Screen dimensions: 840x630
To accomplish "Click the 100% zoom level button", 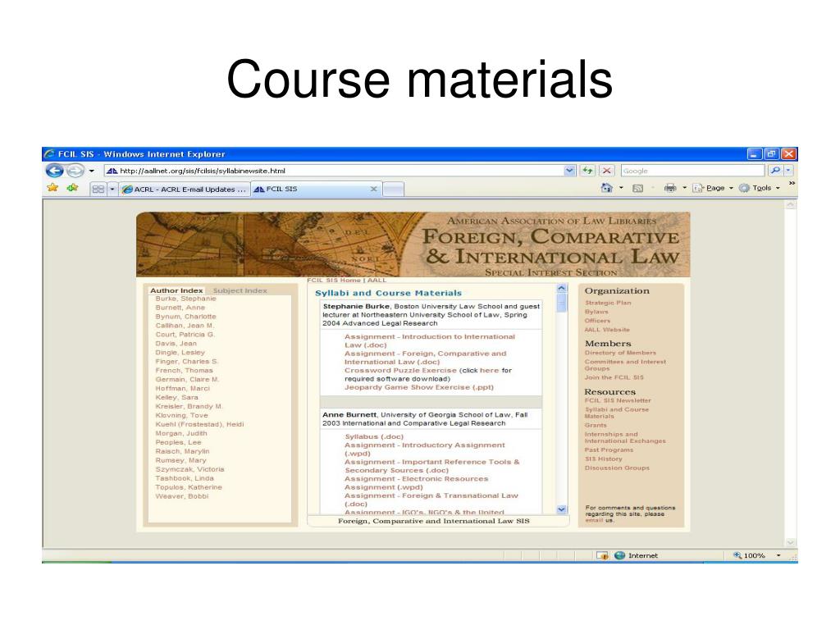I will (749, 555).
